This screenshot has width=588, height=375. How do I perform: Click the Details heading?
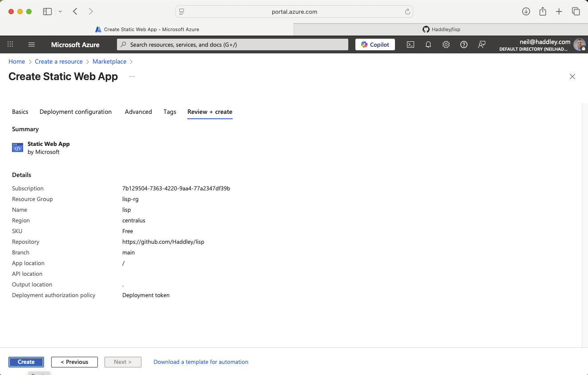coord(22,175)
